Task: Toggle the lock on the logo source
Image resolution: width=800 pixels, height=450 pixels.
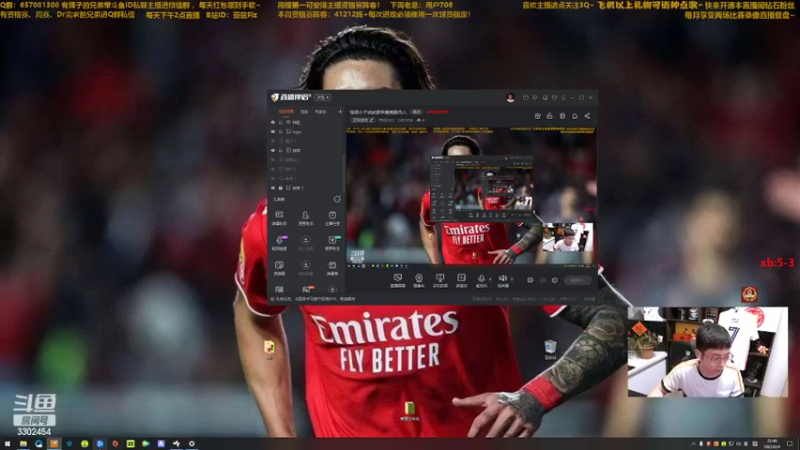Action: 281,132
